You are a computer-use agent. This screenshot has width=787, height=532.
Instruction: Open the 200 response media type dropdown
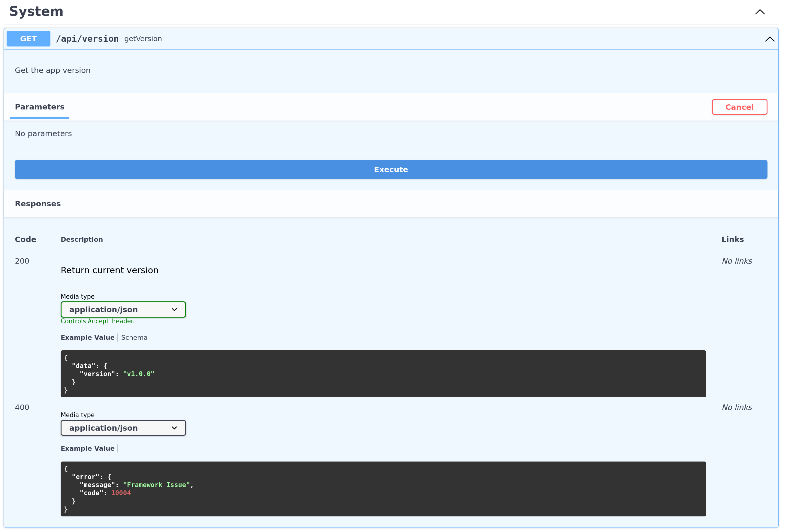[123, 310]
